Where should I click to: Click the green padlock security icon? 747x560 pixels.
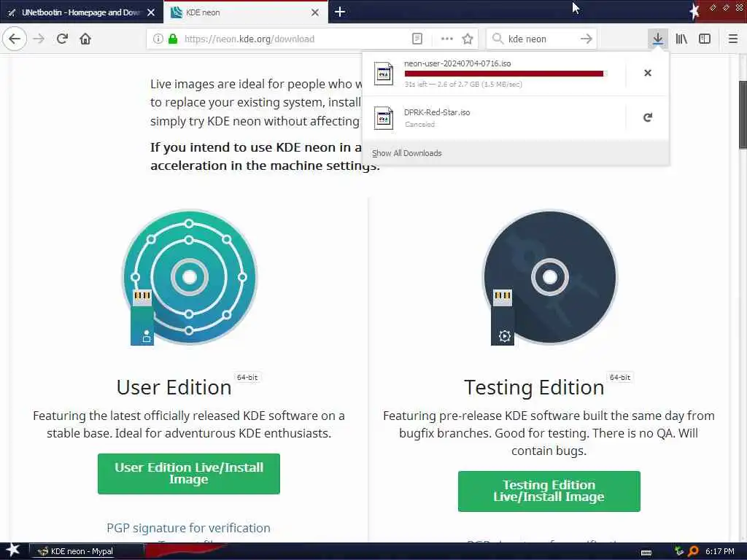click(x=173, y=39)
